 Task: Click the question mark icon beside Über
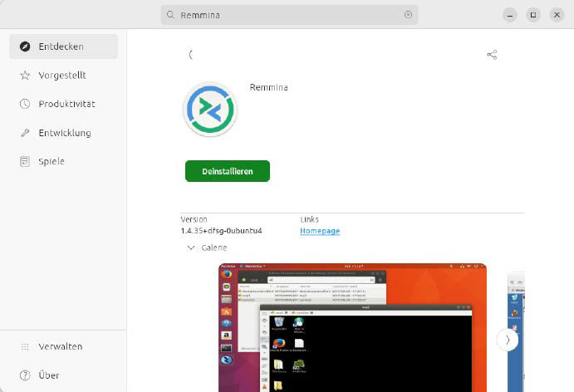click(x=25, y=375)
